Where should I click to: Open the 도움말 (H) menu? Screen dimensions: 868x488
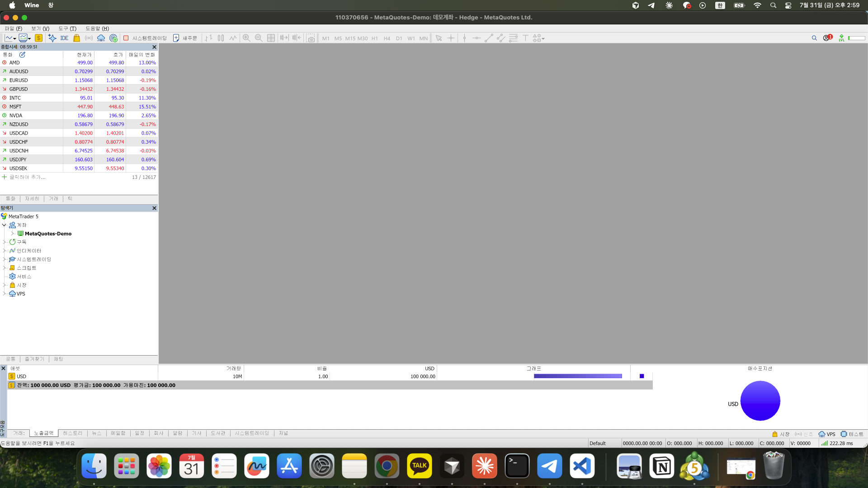point(97,28)
